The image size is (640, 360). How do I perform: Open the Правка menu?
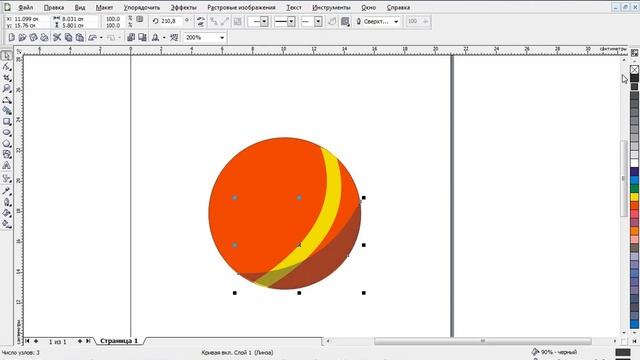point(54,7)
